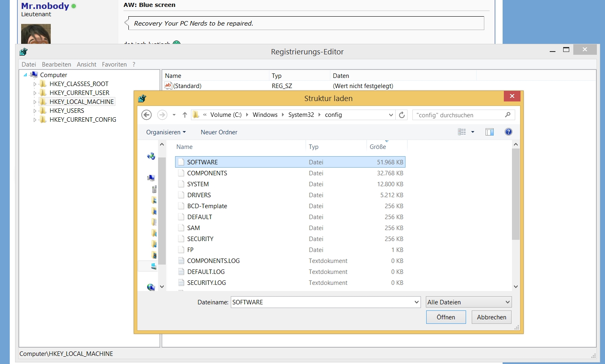Click the Mr.nobody username link
The height and width of the screenshot is (364, 605).
click(45, 6)
